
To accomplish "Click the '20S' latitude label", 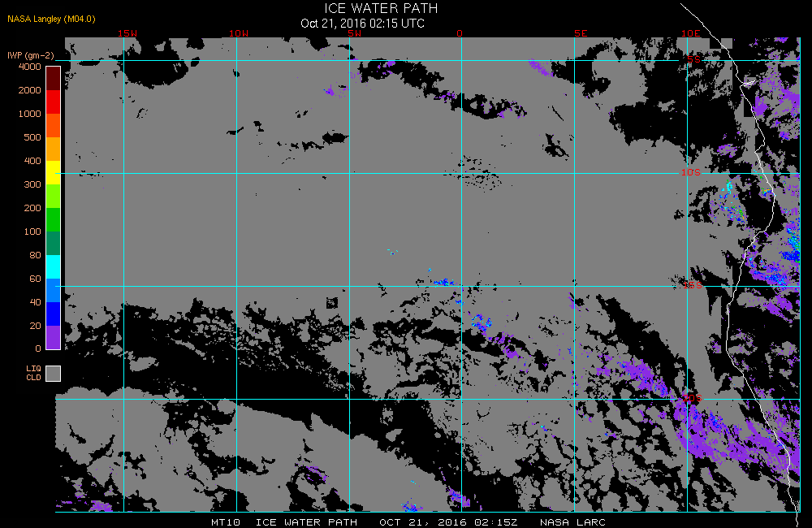I will coord(693,398).
